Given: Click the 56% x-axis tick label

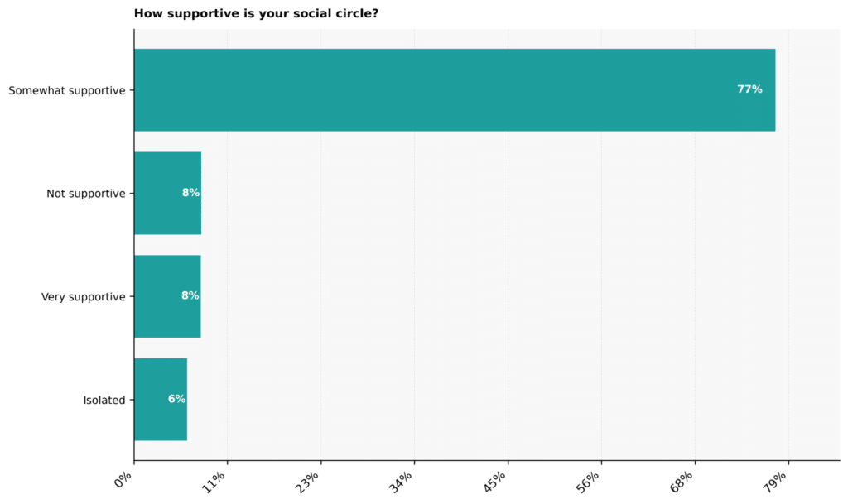Looking at the screenshot, I should pyautogui.click(x=589, y=482).
